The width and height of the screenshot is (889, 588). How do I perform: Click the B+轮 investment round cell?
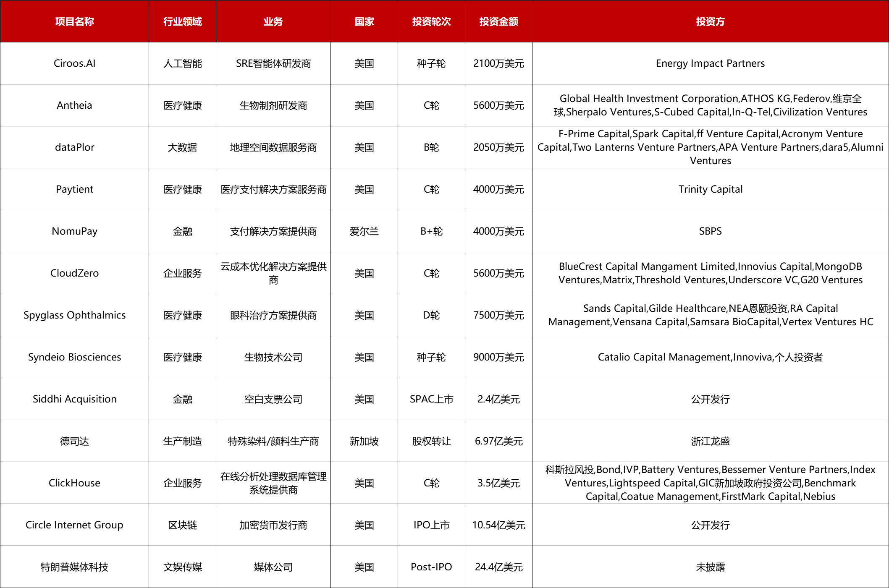(x=431, y=231)
